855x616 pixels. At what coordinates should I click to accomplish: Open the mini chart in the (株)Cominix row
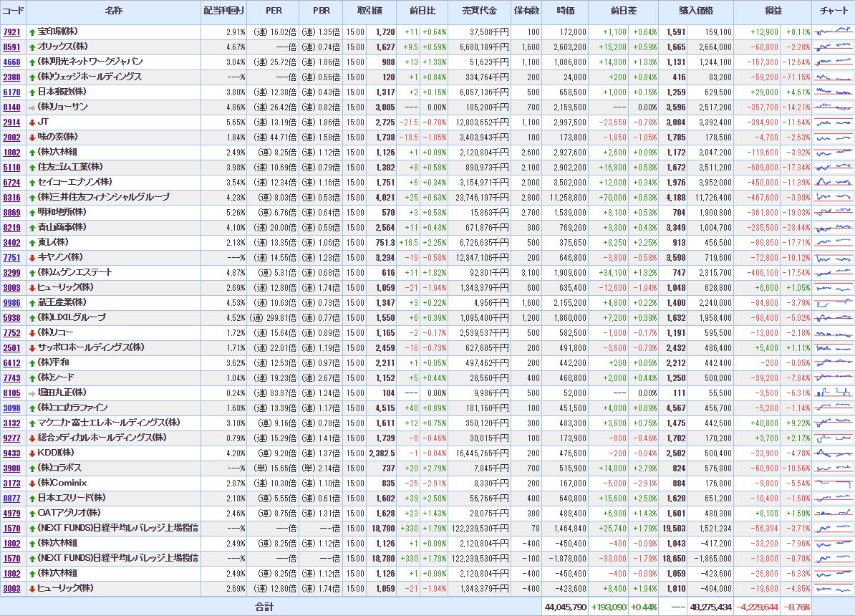click(834, 483)
